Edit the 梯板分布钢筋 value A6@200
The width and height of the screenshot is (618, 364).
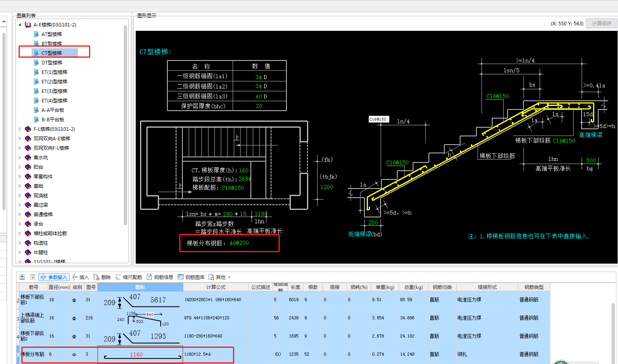pos(239,243)
